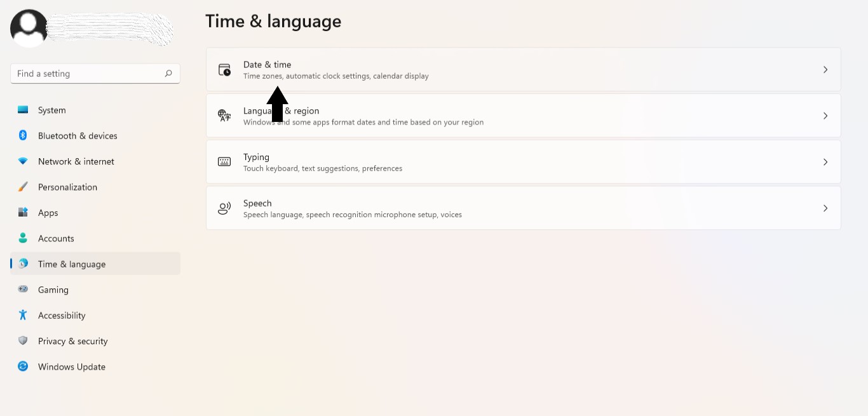Click the Typing keyboard icon
Screen dimensions: 868x416
(x=224, y=162)
